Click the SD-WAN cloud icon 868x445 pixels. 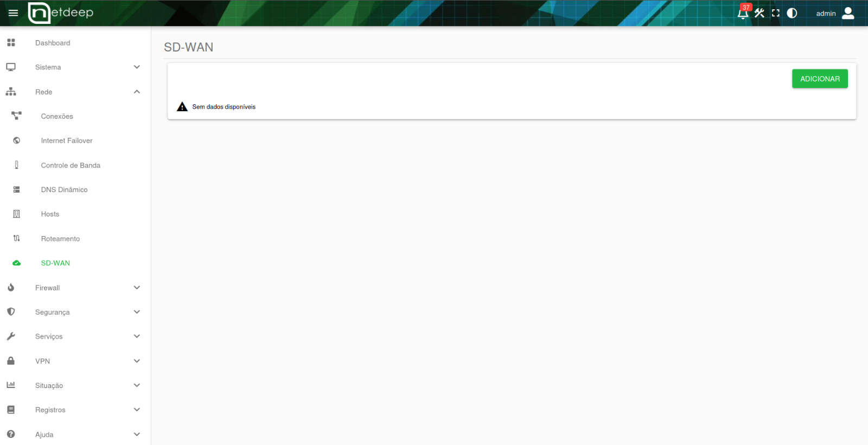click(17, 263)
